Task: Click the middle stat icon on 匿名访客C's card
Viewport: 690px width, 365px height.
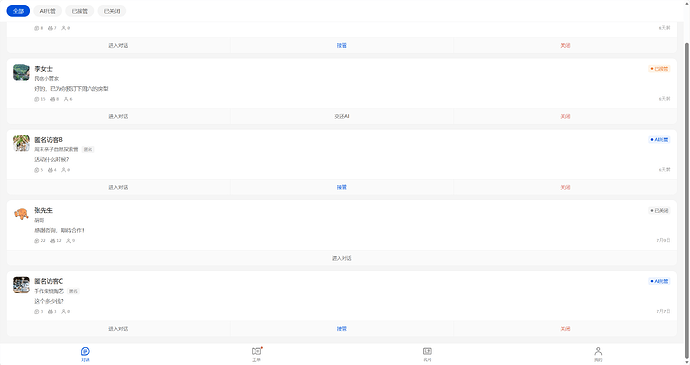Action: [x=50, y=312]
